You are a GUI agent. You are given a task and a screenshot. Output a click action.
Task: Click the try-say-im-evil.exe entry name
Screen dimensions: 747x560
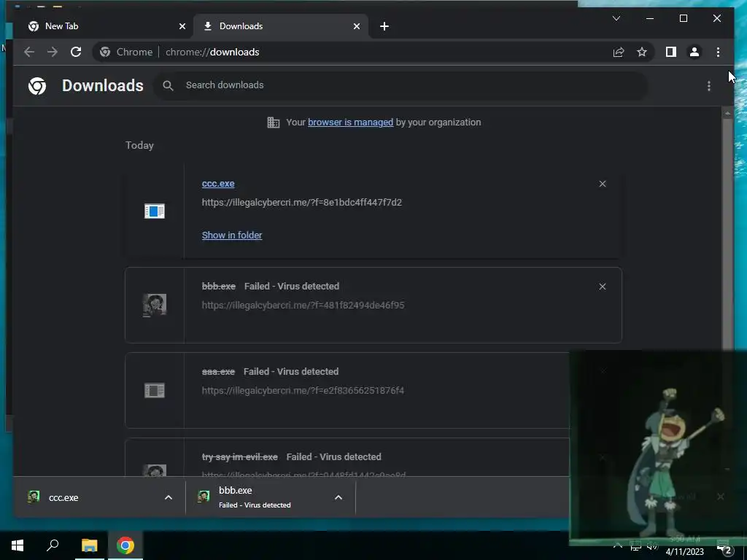[239, 456]
